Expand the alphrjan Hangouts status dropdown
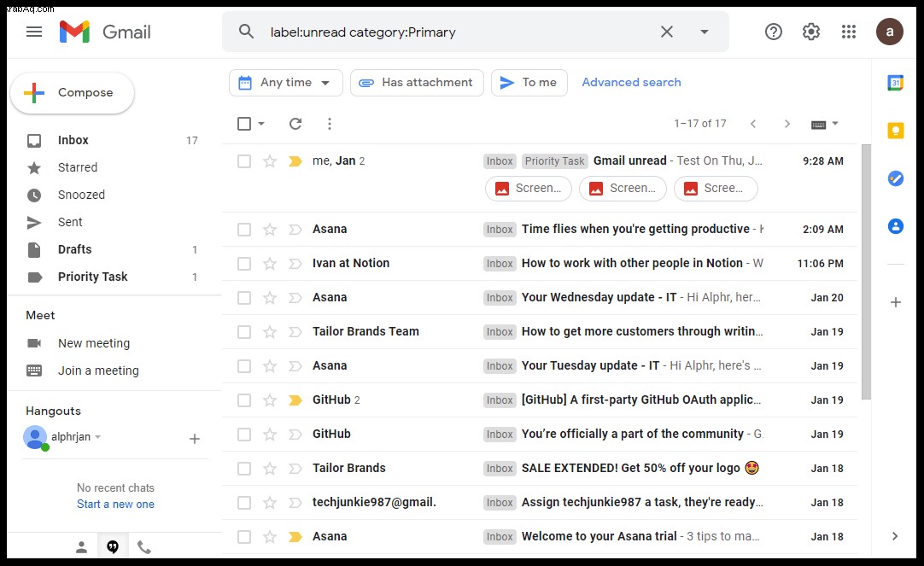This screenshot has height=566, width=924. 98,437
